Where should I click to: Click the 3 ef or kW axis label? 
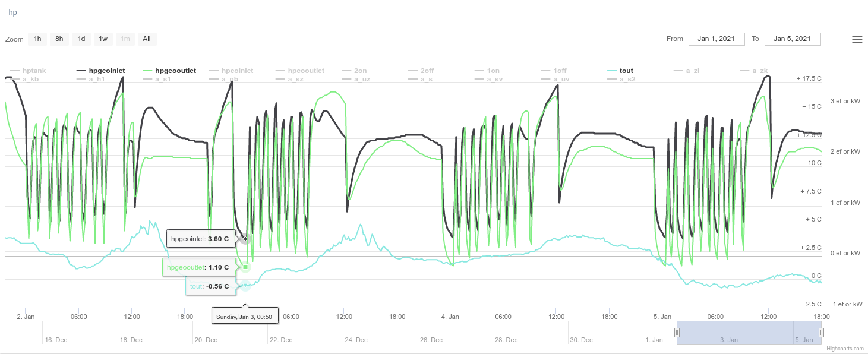click(x=845, y=101)
